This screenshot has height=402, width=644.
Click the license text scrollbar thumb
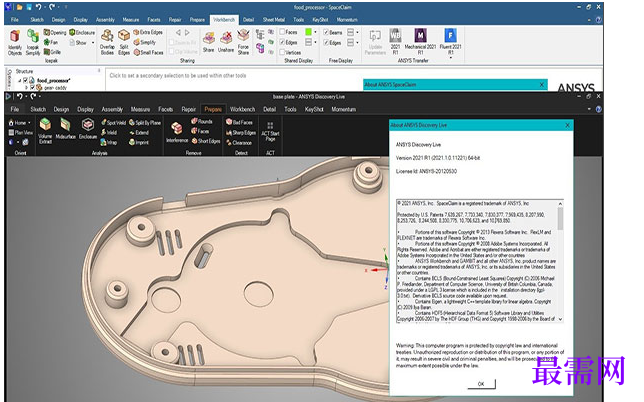[x=560, y=218]
